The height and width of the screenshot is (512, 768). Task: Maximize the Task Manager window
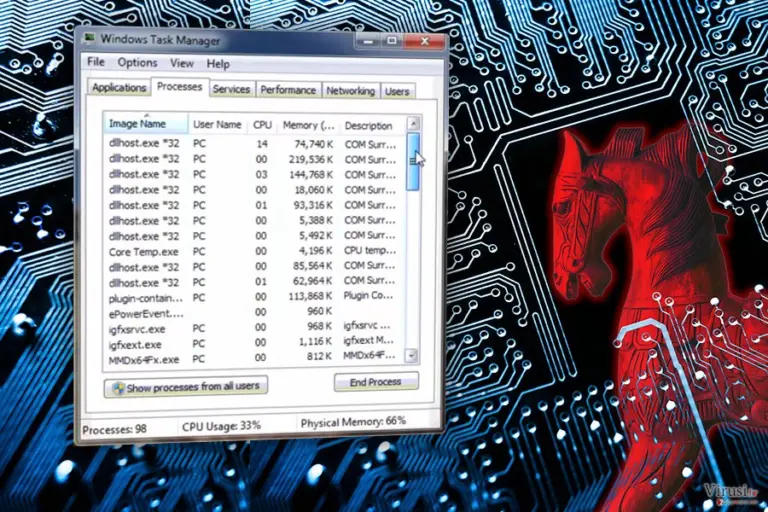pos(392,41)
